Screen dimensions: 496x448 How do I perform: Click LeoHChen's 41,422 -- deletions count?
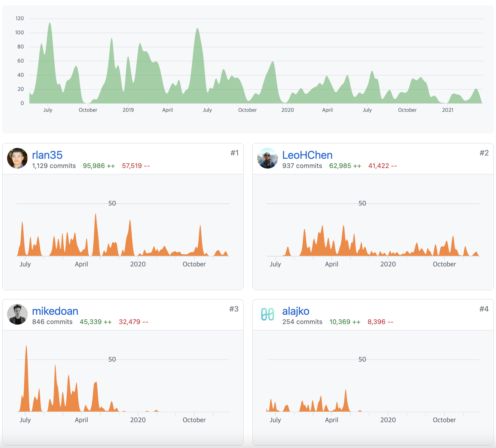[x=383, y=166]
